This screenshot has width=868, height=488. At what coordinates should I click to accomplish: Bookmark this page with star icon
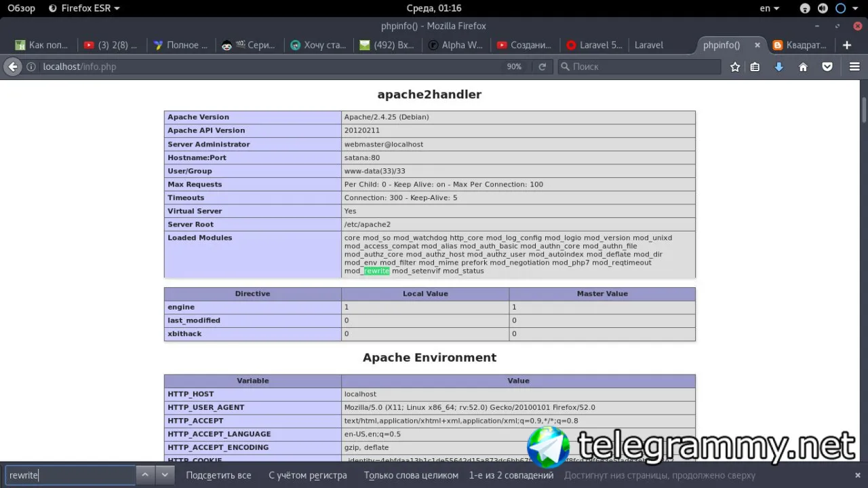pyautogui.click(x=735, y=67)
